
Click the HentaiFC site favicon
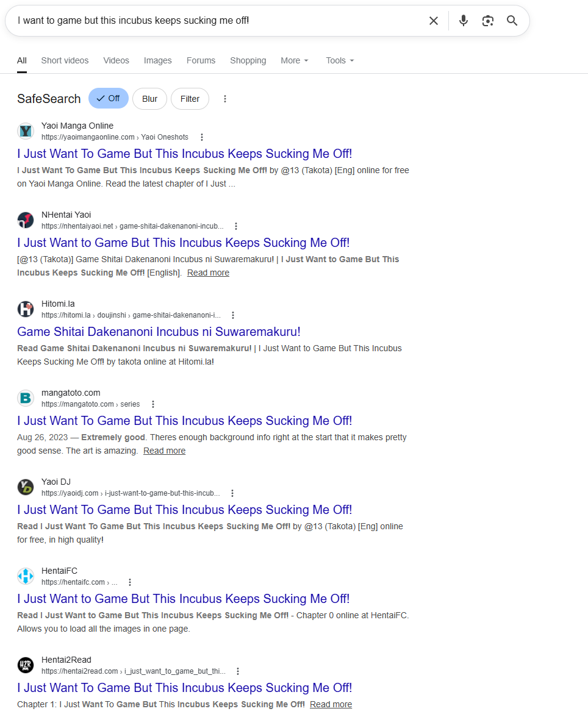[x=26, y=576]
